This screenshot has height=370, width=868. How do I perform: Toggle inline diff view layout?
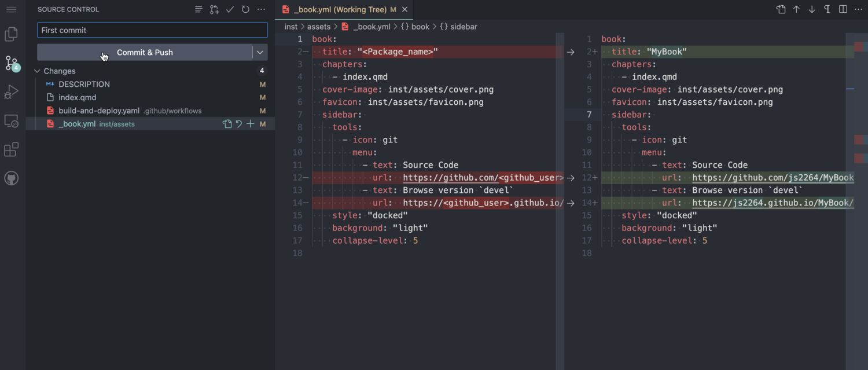[x=843, y=9]
